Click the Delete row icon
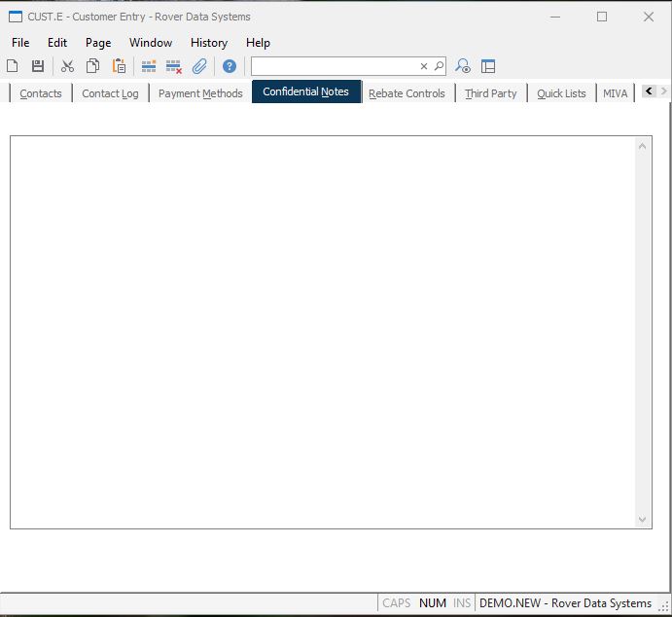This screenshot has width=672, height=617. (174, 66)
